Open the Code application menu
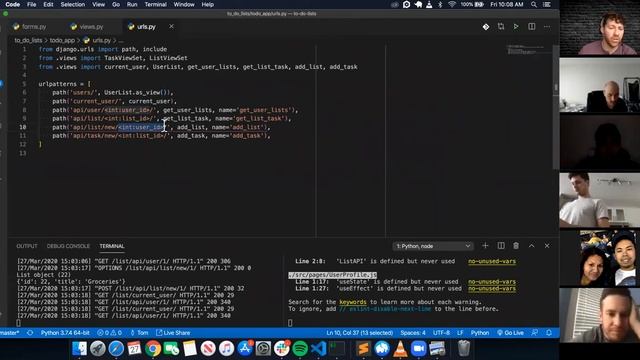This screenshot has width=640, height=360. pyautogui.click(x=13, y=4)
